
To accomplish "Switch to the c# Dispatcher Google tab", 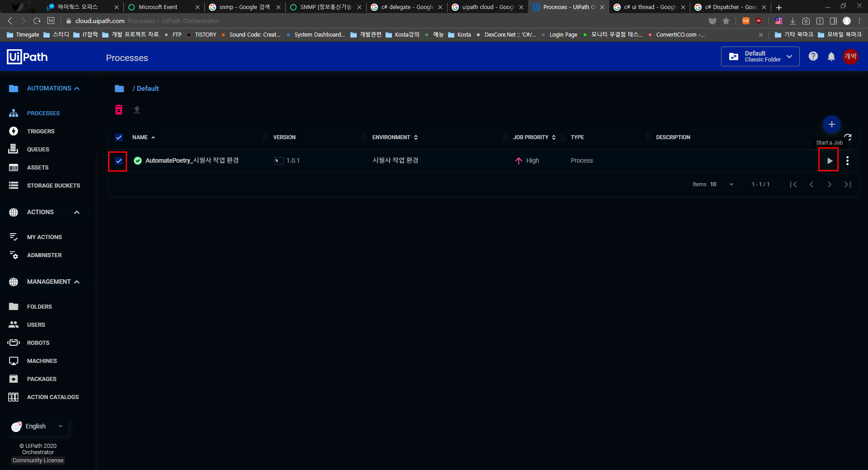I will pos(730,7).
